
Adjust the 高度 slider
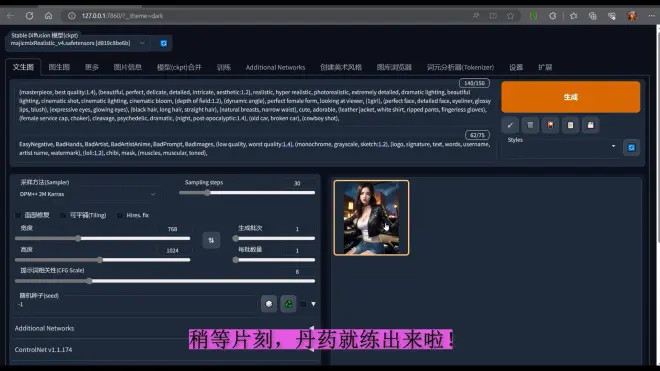pyautogui.click(x=102, y=260)
